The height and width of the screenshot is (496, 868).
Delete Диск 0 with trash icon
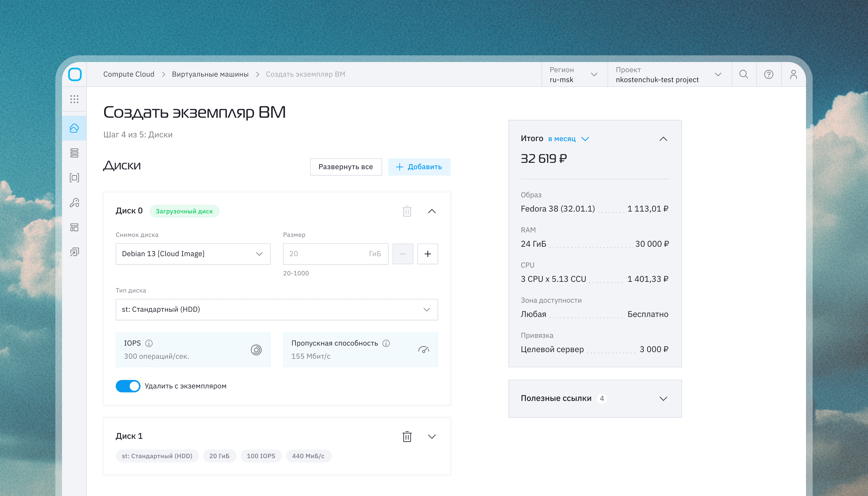point(407,211)
